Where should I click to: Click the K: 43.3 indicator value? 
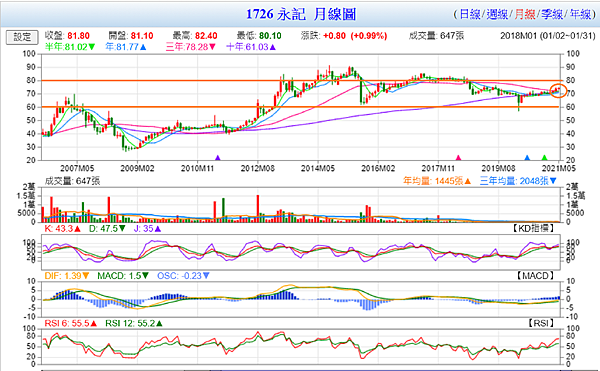tap(63, 229)
